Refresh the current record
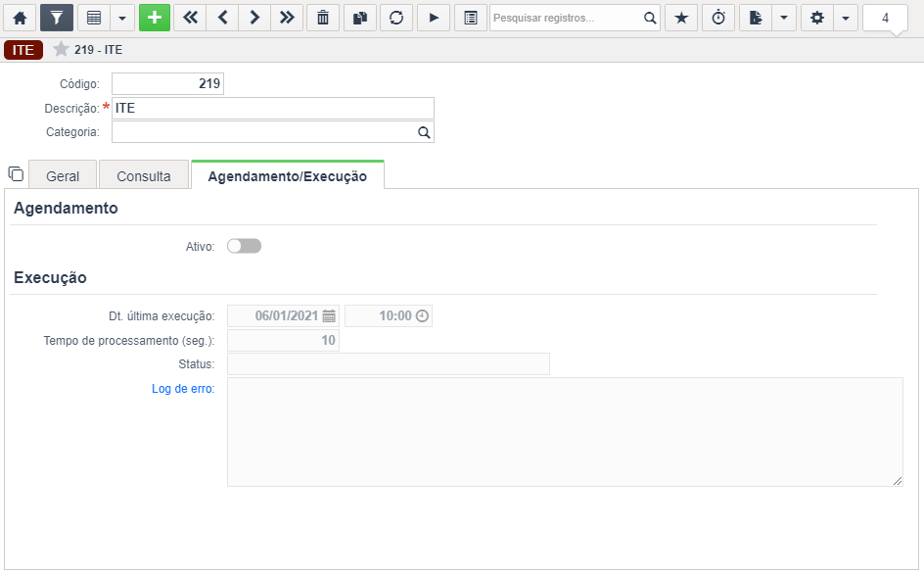The image size is (924, 575). click(x=395, y=18)
